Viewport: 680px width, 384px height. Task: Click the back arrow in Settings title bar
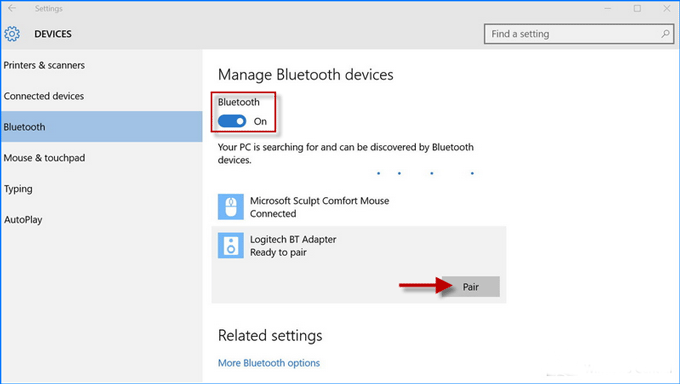12,8
